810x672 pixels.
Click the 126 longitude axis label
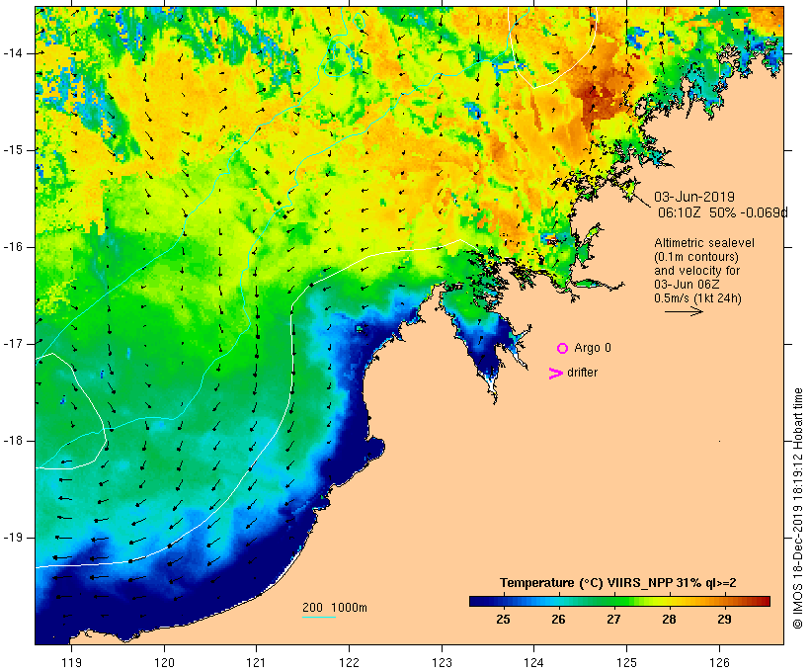719,662
